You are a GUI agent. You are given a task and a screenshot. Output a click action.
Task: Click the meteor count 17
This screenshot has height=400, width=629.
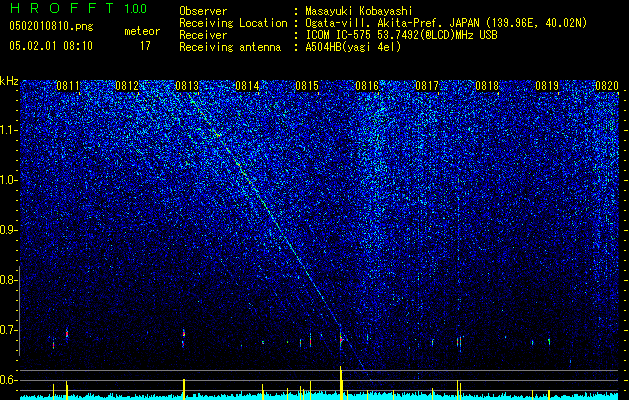point(145,46)
